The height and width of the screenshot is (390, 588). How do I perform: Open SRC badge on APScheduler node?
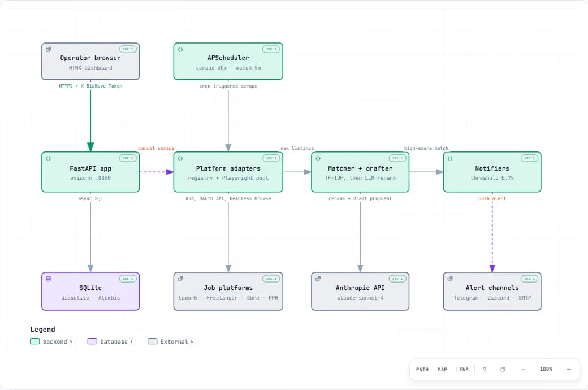point(271,49)
